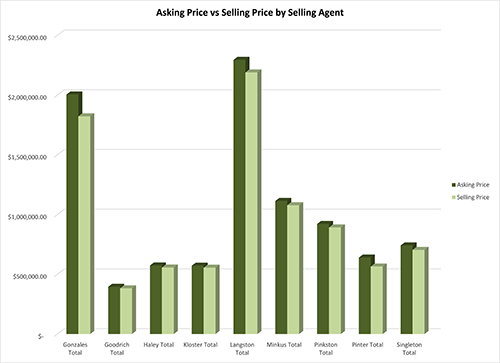The height and width of the screenshot is (363, 500).
Task: Click Gonzales Total selling price bar
Action: (x=85, y=225)
